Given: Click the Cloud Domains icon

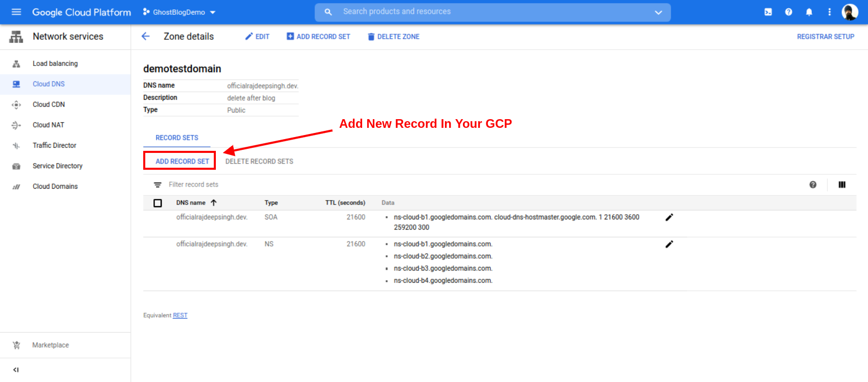Looking at the screenshot, I should (x=16, y=187).
